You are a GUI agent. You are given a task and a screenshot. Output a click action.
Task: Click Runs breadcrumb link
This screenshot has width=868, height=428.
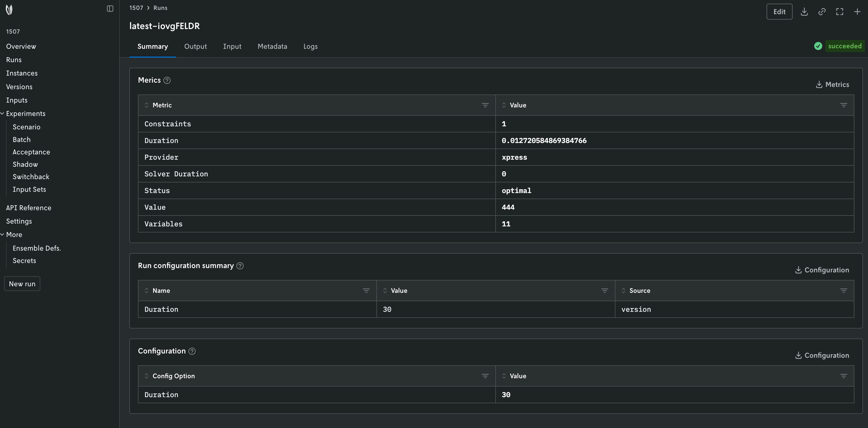(160, 8)
